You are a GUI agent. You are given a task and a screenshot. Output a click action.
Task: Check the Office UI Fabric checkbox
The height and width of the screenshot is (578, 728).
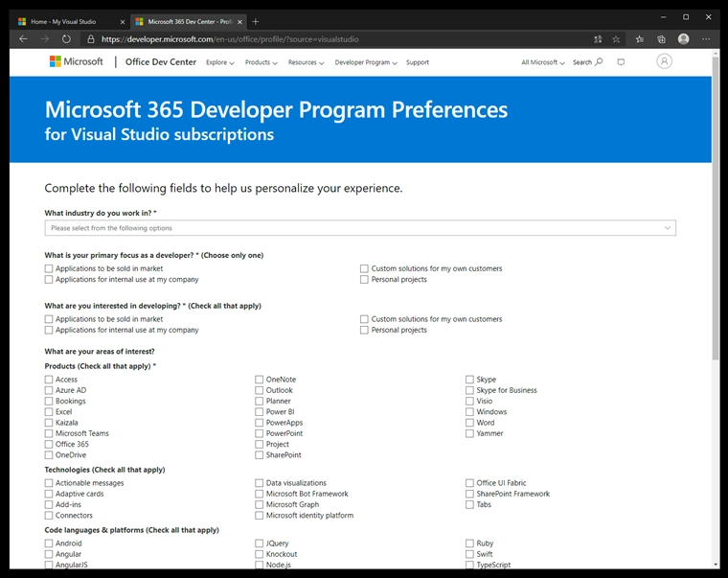(x=470, y=483)
